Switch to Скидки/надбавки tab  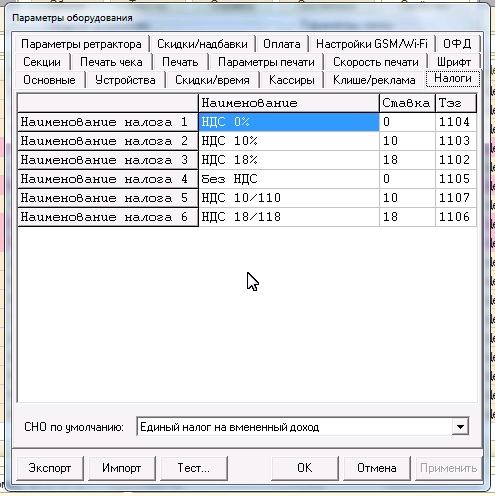pyautogui.click(x=202, y=44)
